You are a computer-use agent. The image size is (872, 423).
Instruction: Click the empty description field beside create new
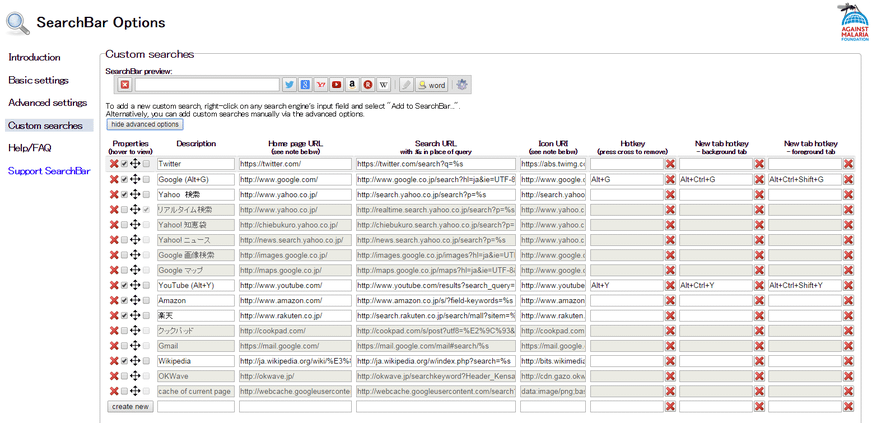tap(196, 406)
